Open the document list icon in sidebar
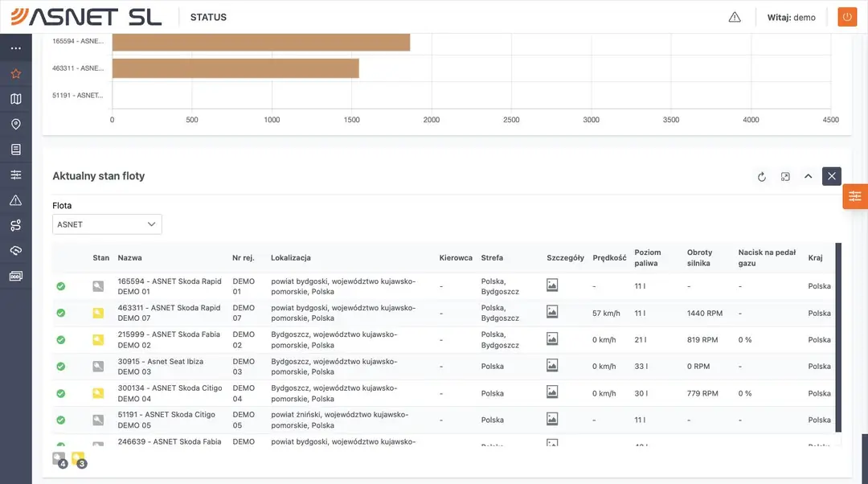This screenshot has height=484, width=868. (x=16, y=150)
